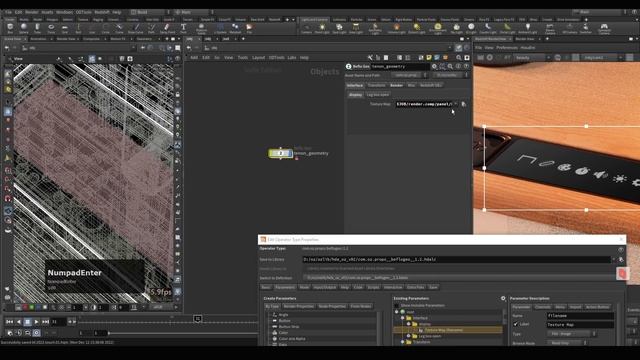Open the Node tab in Operator Type Properties
Image resolution: width=640 pixels, height=360 pixels.
tap(304, 287)
